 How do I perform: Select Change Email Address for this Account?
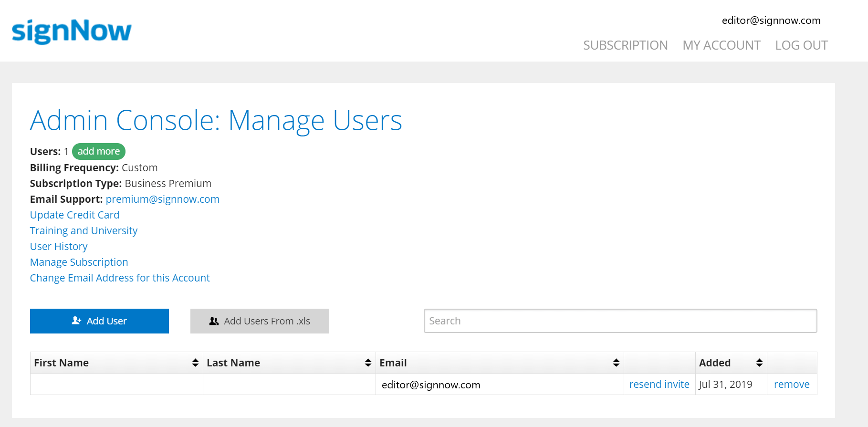point(120,278)
